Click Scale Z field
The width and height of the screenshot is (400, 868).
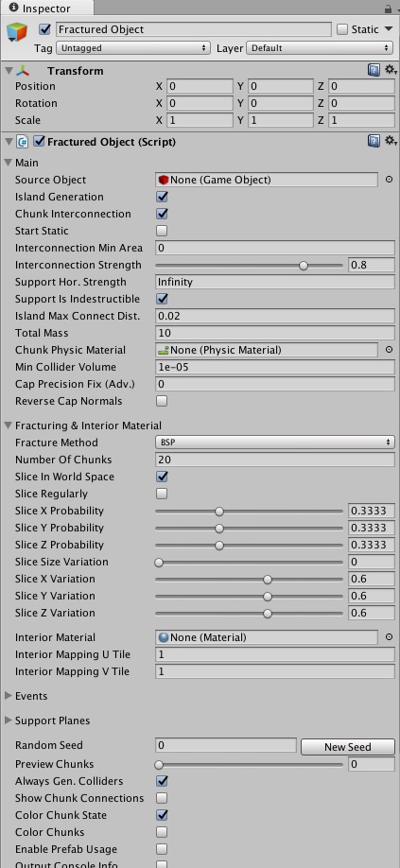tap(361, 120)
